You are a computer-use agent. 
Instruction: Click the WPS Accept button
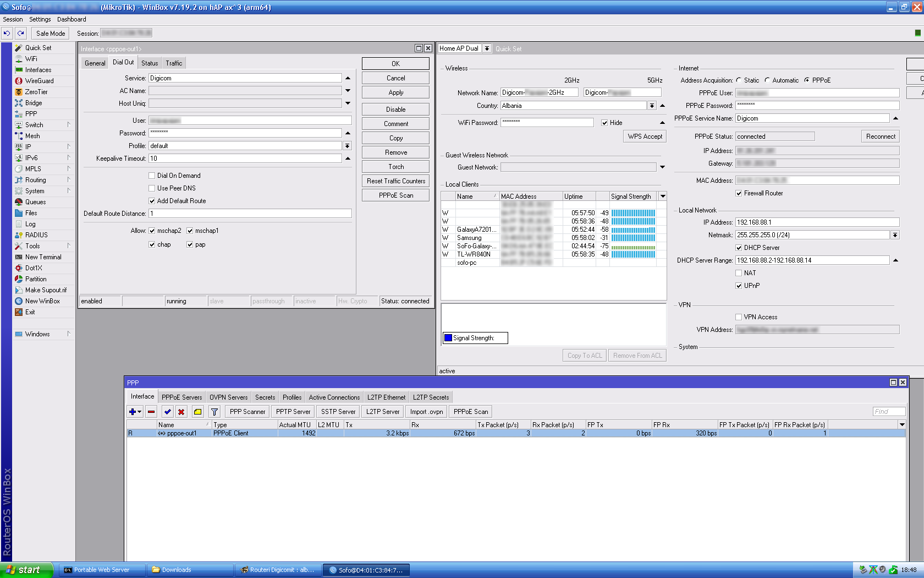(x=645, y=137)
